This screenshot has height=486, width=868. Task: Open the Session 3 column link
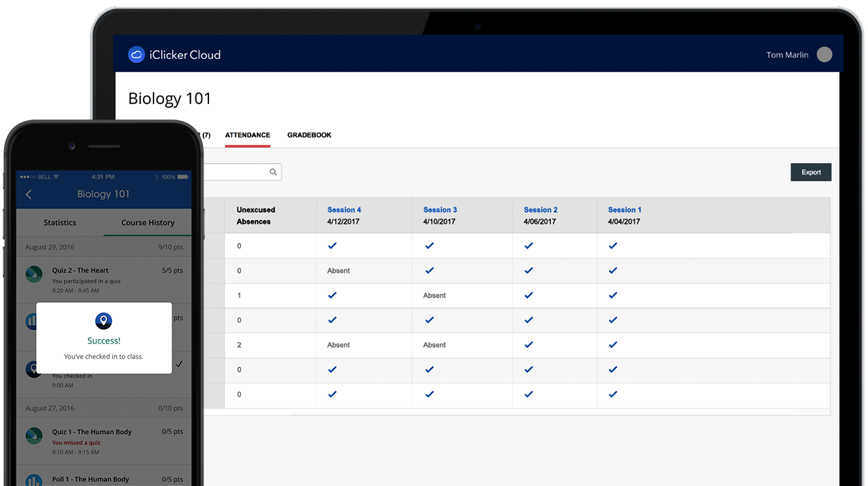click(440, 210)
